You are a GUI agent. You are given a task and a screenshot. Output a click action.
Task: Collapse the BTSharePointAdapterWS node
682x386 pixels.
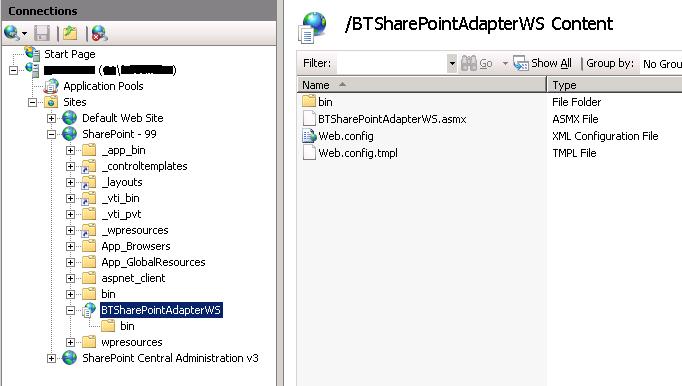70,310
